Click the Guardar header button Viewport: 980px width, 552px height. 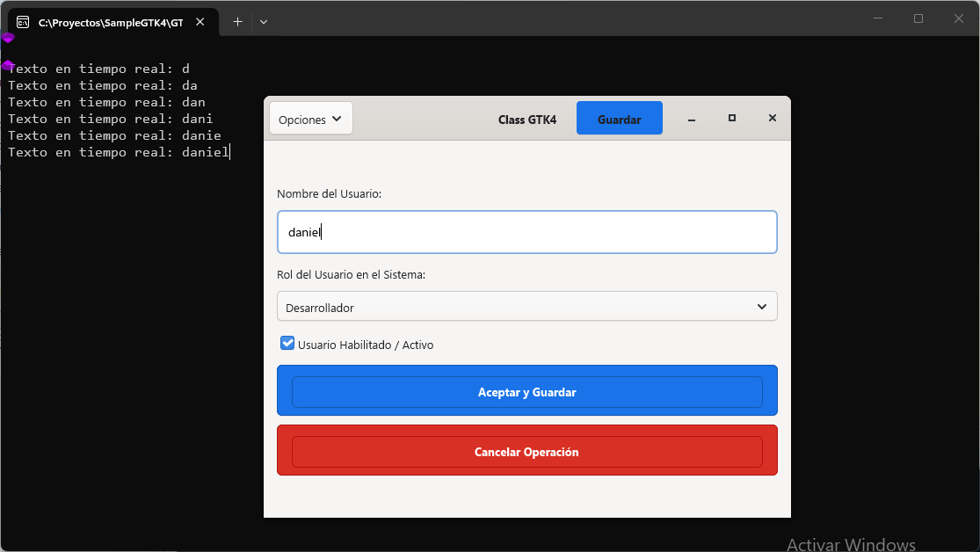click(619, 118)
